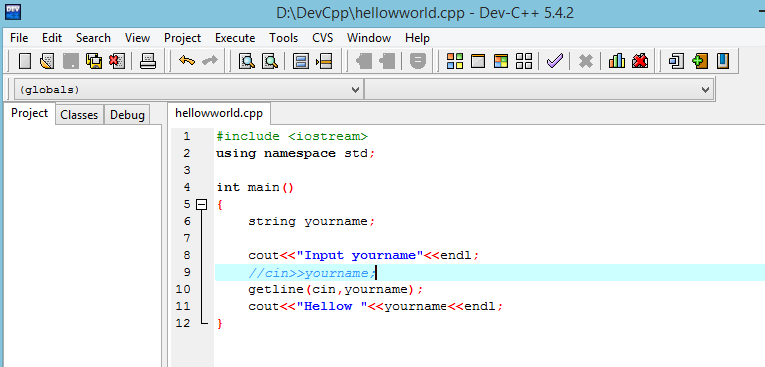Open Find using first magnifier icon
This screenshot has width=765, height=367.
click(247, 61)
